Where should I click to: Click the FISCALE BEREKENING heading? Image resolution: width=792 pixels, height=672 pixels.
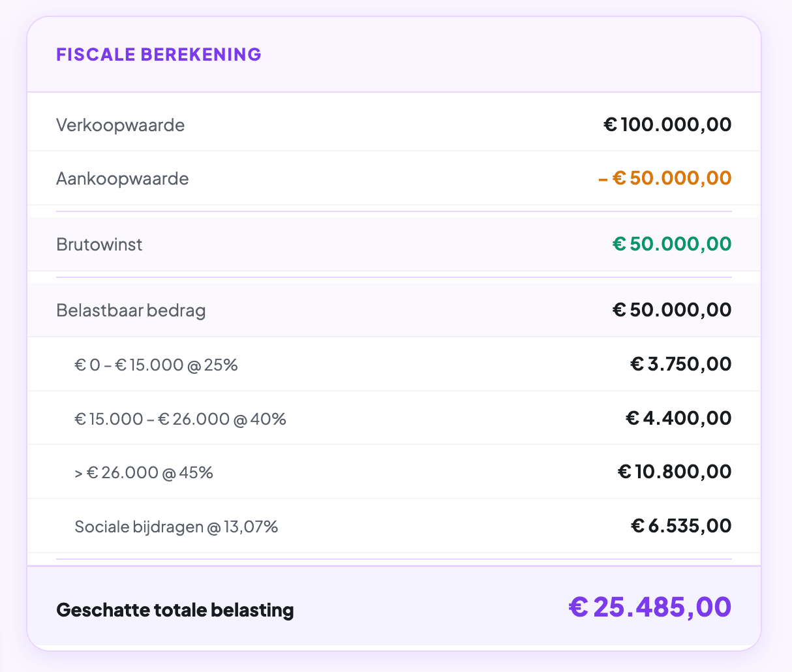(159, 54)
